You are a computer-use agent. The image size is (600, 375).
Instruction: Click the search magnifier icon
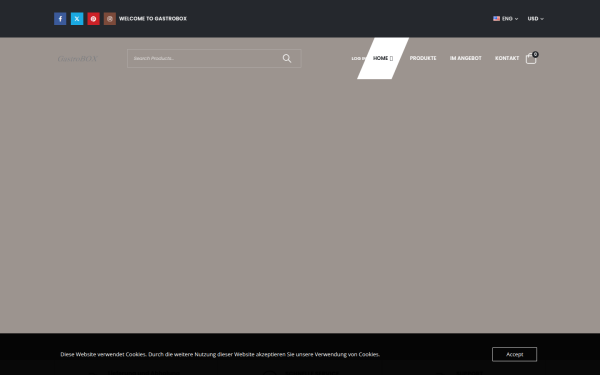click(x=287, y=58)
